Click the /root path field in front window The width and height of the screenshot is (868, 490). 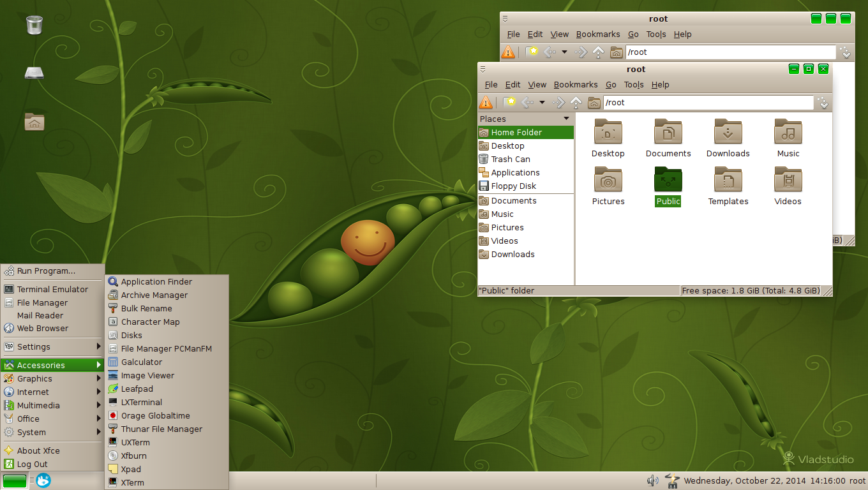(x=708, y=102)
